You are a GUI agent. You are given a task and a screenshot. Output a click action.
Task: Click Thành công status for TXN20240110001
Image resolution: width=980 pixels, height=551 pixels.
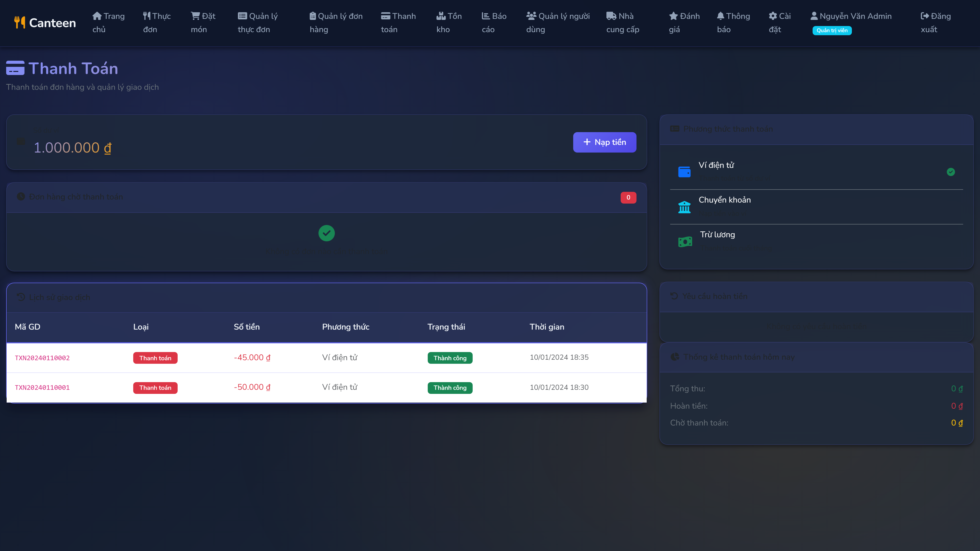[450, 387]
